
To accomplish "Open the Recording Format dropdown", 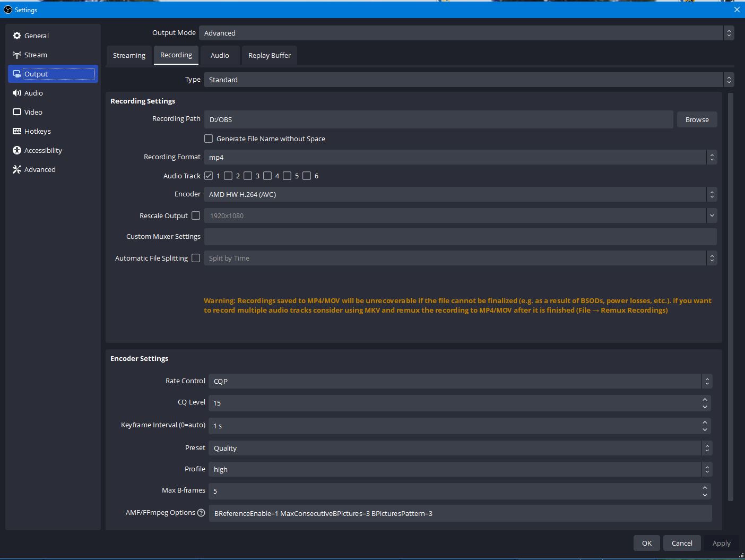I will pos(461,157).
